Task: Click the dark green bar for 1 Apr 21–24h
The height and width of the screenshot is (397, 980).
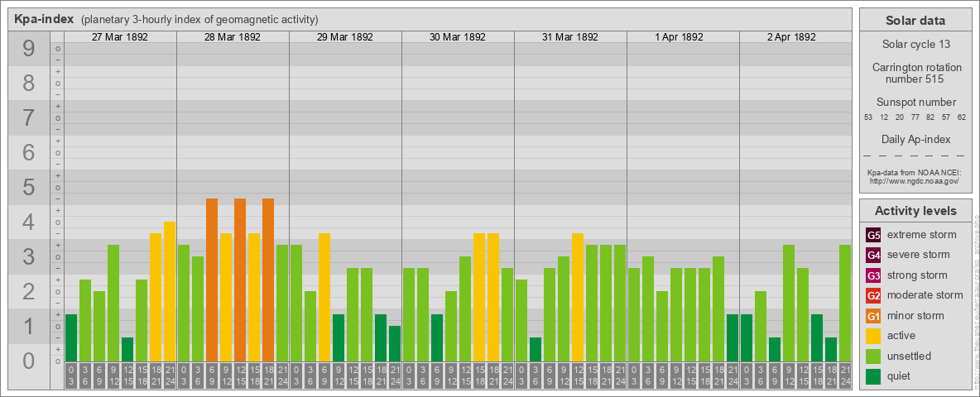Action: (x=732, y=338)
